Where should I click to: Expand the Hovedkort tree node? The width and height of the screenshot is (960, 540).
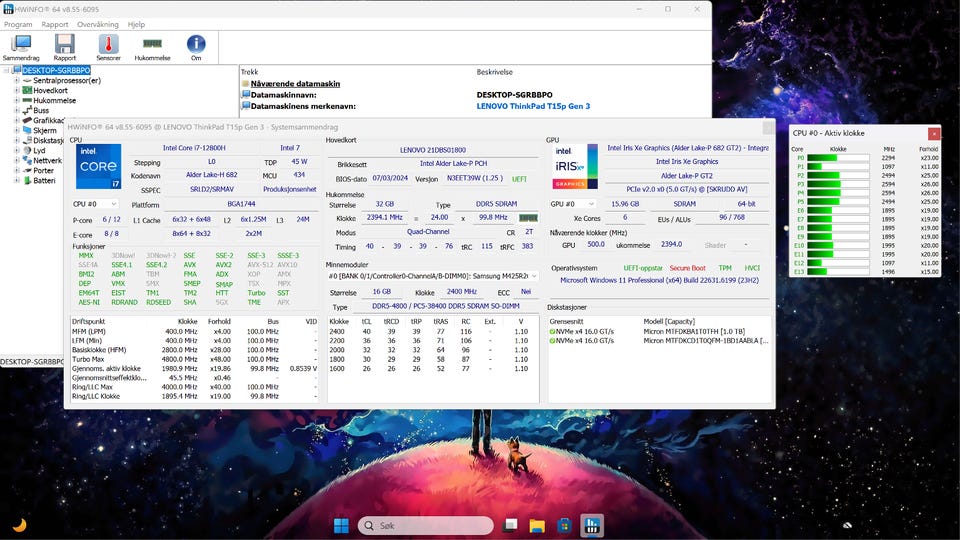pyautogui.click(x=17, y=90)
